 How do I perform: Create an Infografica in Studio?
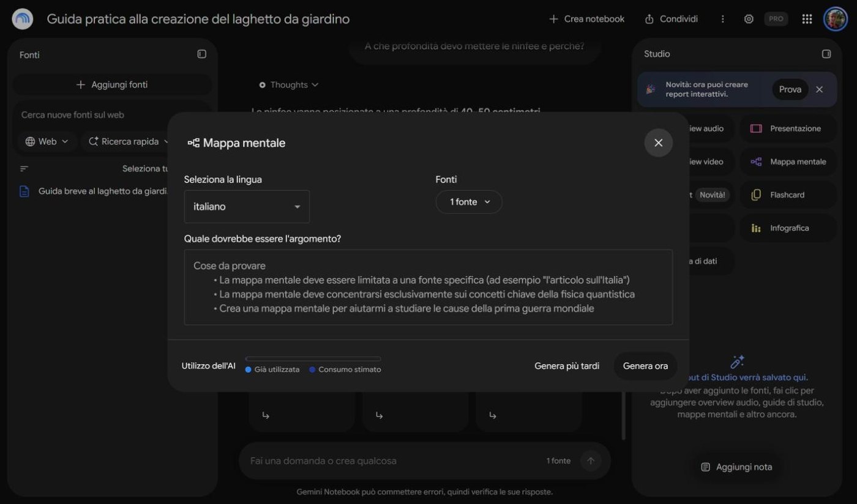coord(788,228)
